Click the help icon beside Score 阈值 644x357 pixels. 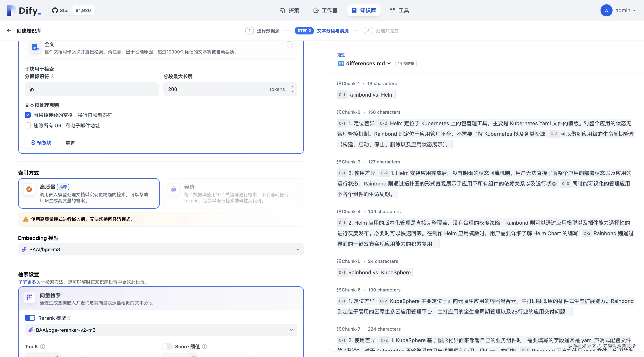204,346
